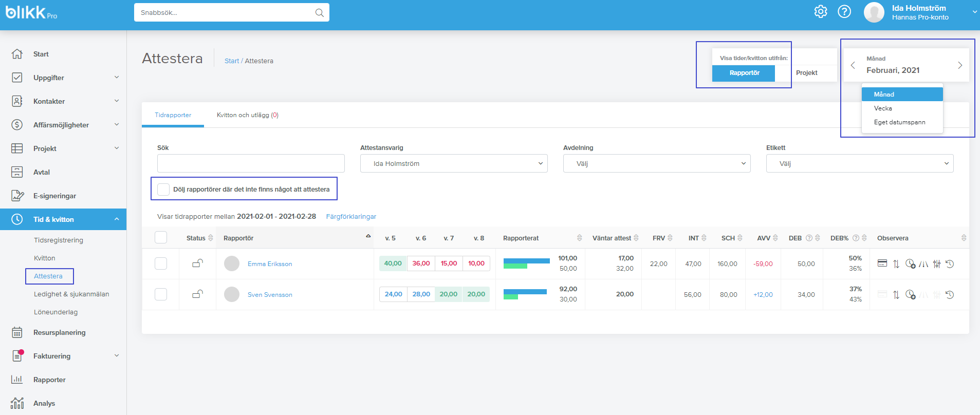This screenshot has width=980, height=415.
Task: Click the history clock icon in Emma Eriksson row
Action: 950,264
